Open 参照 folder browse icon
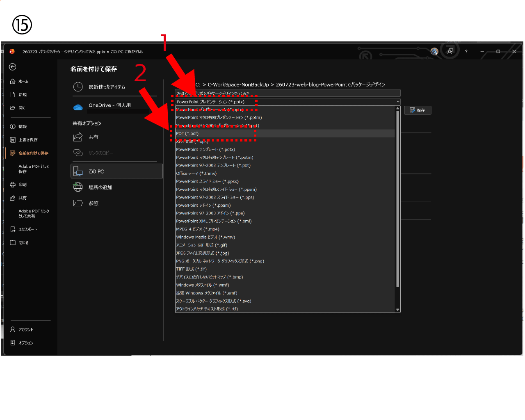Screen dimensions: 525x420 click(78, 203)
